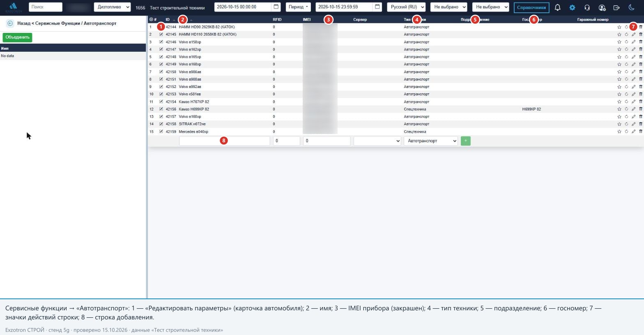Click the Спецтехника cell in Mercedes row
The width and height of the screenshot is (644, 335).
click(415, 132)
